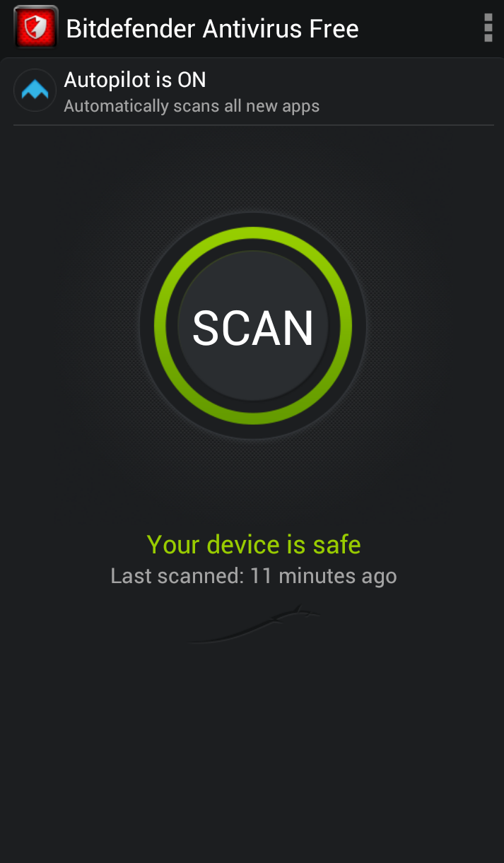Click the 'Bitdefender Antivirus Free' title
The width and height of the screenshot is (504, 863).
pos(212,29)
